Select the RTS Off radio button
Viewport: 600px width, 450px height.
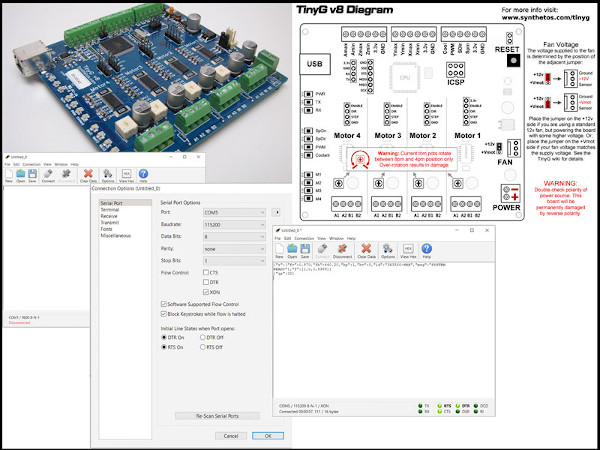click(x=203, y=347)
